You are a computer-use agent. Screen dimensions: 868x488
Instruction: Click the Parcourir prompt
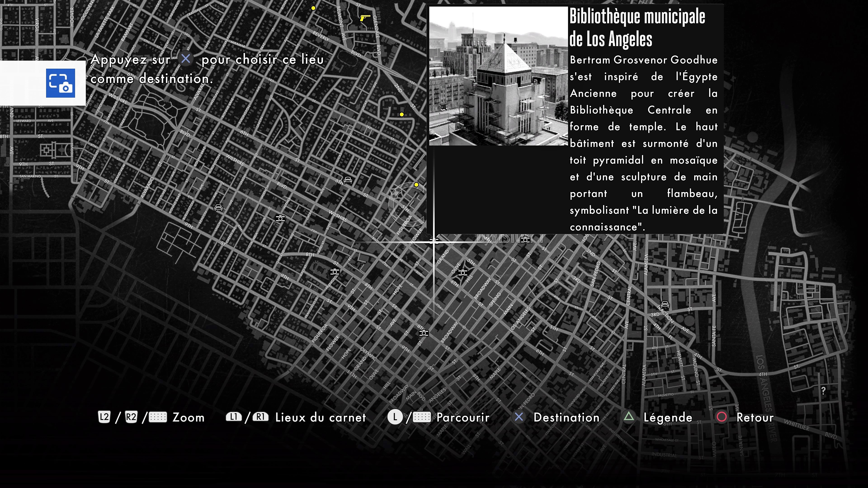coord(463,418)
